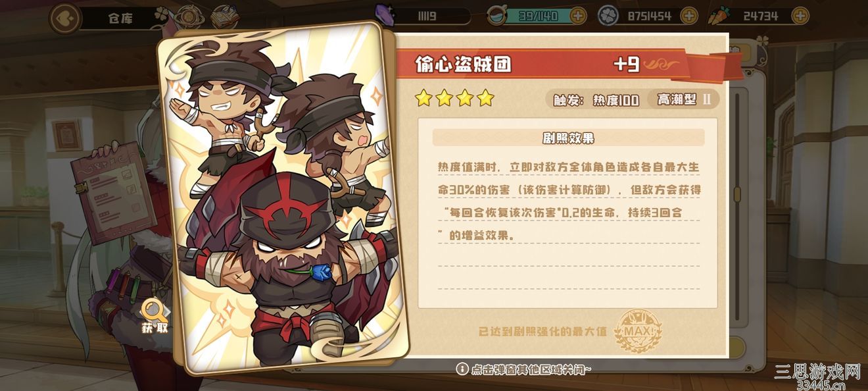868x391 pixels.
Task: Tap the 触发: 热度100 trigger label
Action: (x=596, y=100)
